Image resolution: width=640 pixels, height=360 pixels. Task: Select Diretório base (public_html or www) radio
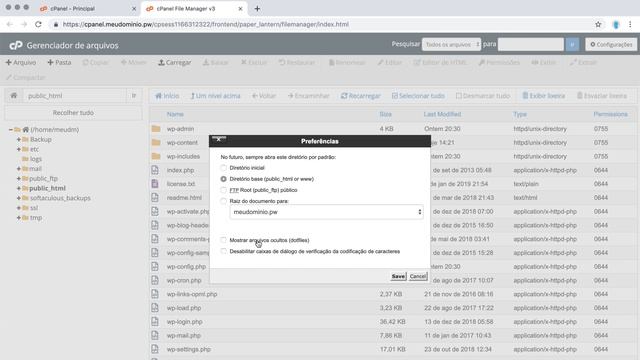223,179
